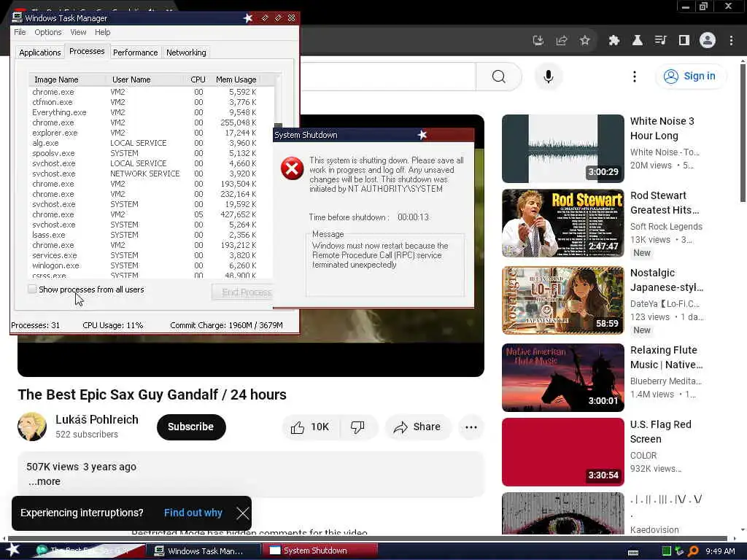Dismiss the interruptions notification X
This screenshot has width=747, height=560.
(x=242, y=513)
